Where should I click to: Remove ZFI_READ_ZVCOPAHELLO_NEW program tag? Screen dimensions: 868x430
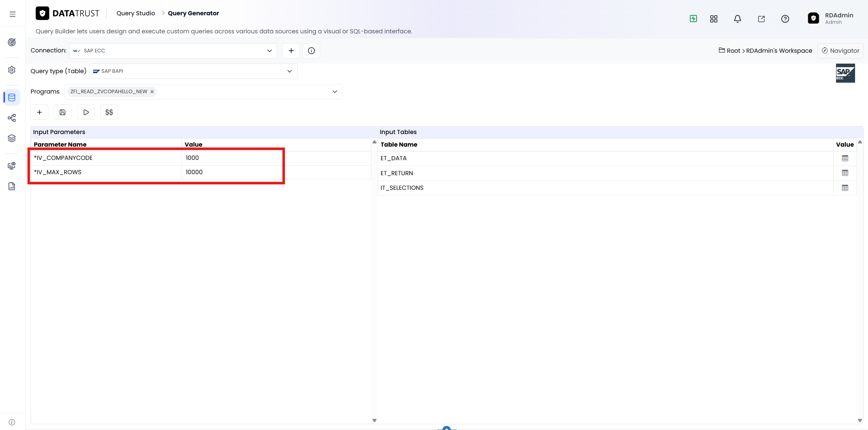click(x=152, y=92)
